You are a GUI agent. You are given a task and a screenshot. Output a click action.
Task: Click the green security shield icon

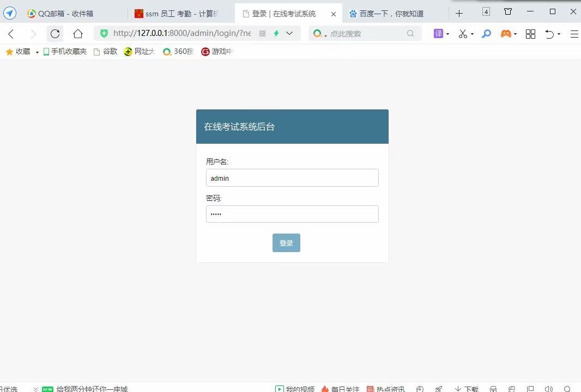click(104, 33)
